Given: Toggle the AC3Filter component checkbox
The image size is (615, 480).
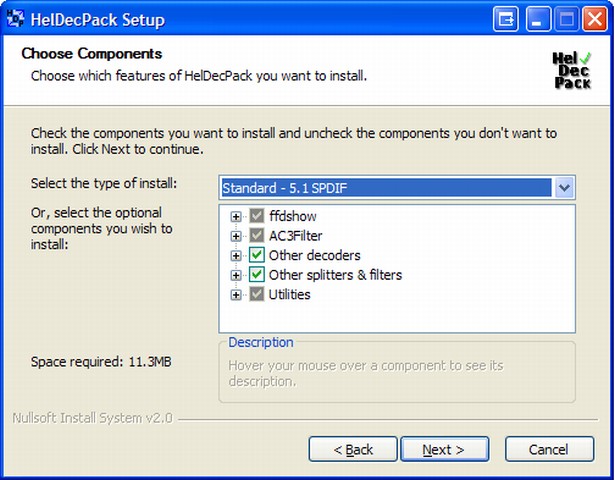Looking at the screenshot, I should pos(258,236).
